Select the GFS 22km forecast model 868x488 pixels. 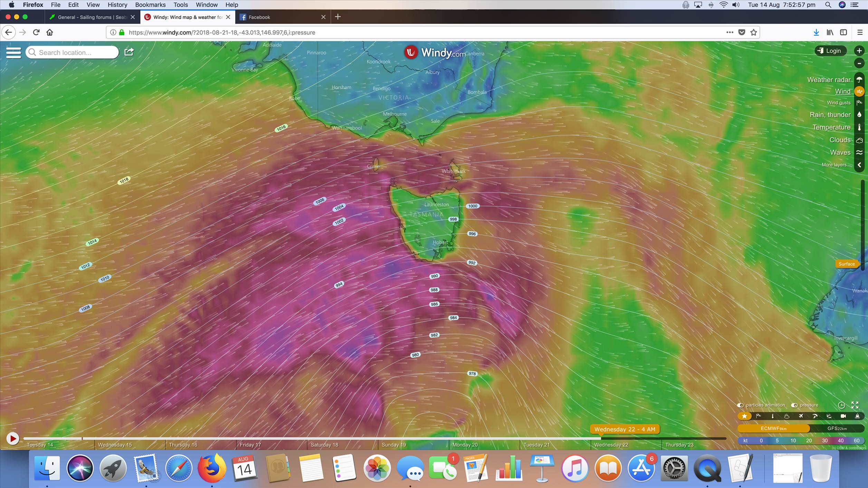click(837, 428)
